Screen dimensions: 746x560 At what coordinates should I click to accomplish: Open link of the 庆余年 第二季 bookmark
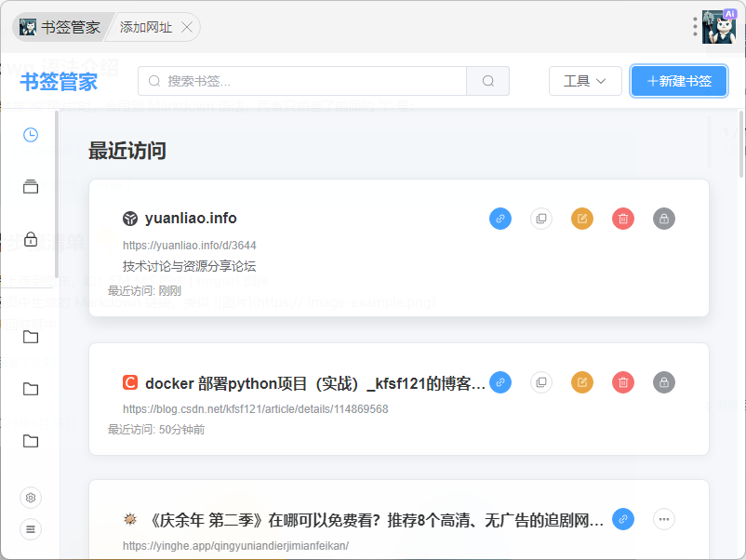point(623,519)
